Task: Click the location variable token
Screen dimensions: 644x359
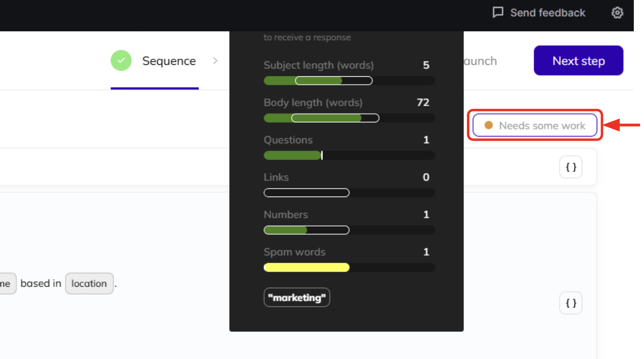Action: point(89,284)
